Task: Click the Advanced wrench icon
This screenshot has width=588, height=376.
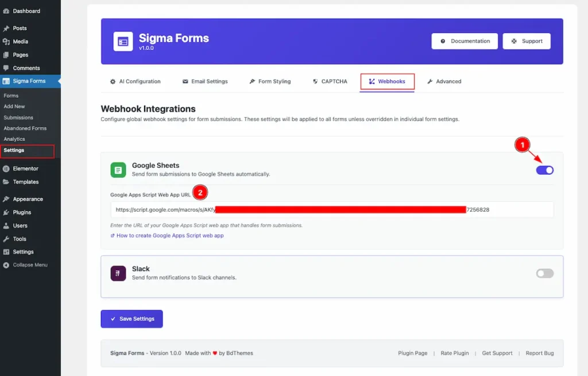Action: point(430,82)
